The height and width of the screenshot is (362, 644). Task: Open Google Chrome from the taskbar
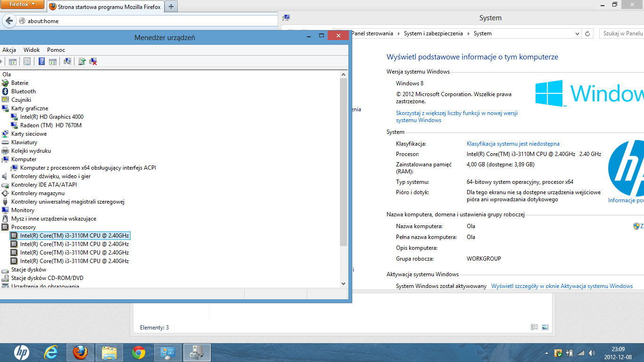[139, 353]
